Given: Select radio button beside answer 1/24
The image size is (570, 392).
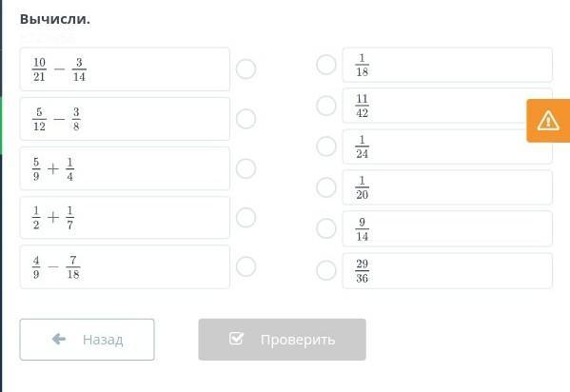Looking at the screenshot, I should tap(326, 147).
